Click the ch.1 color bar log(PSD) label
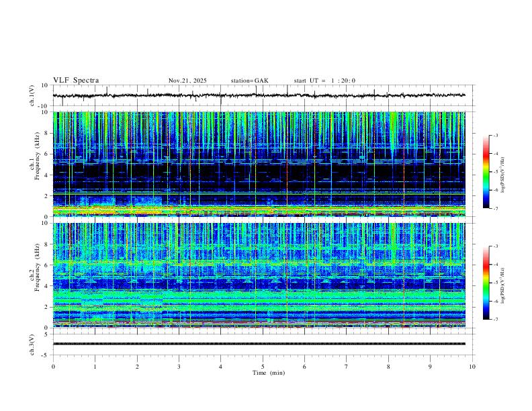The image size is (532, 411). (503, 175)
